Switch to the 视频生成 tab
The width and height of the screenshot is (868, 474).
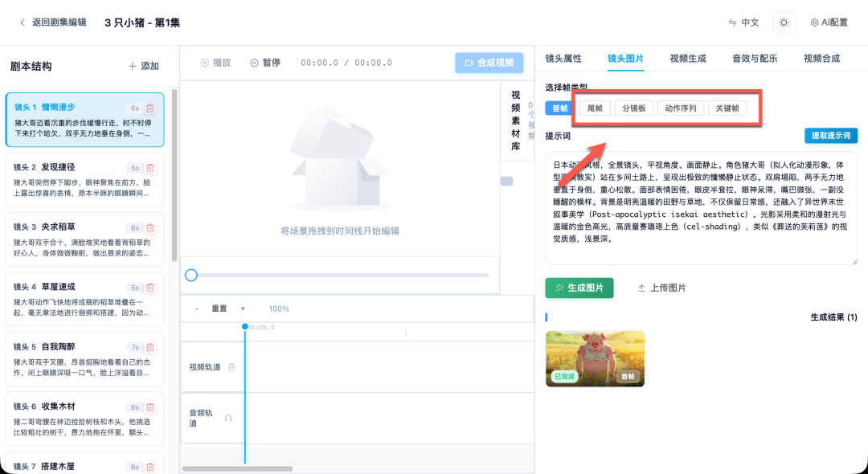(x=687, y=59)
